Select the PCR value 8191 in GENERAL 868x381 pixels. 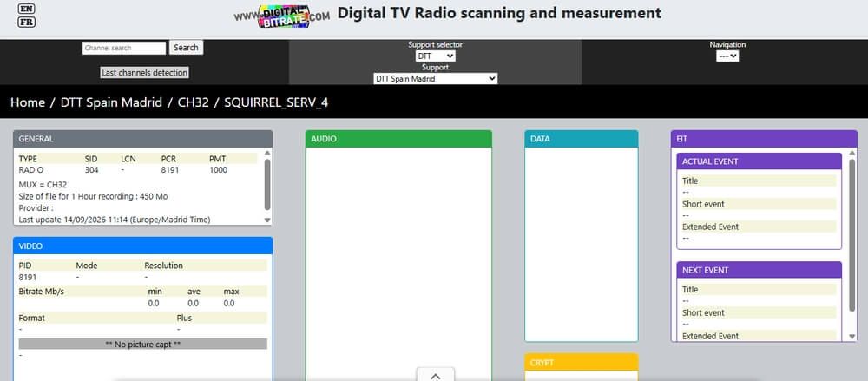(x=170, y=170)
